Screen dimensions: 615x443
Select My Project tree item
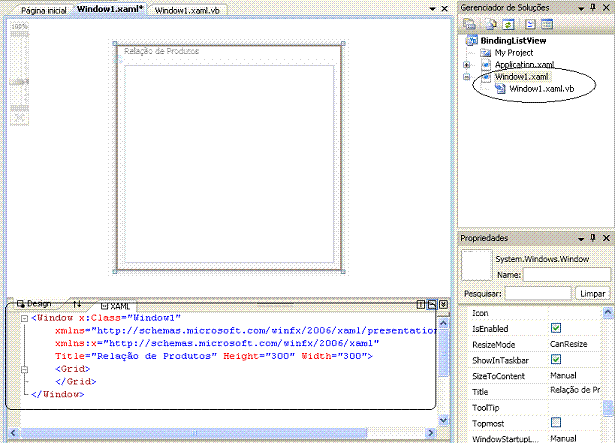(x=514, y=53)
